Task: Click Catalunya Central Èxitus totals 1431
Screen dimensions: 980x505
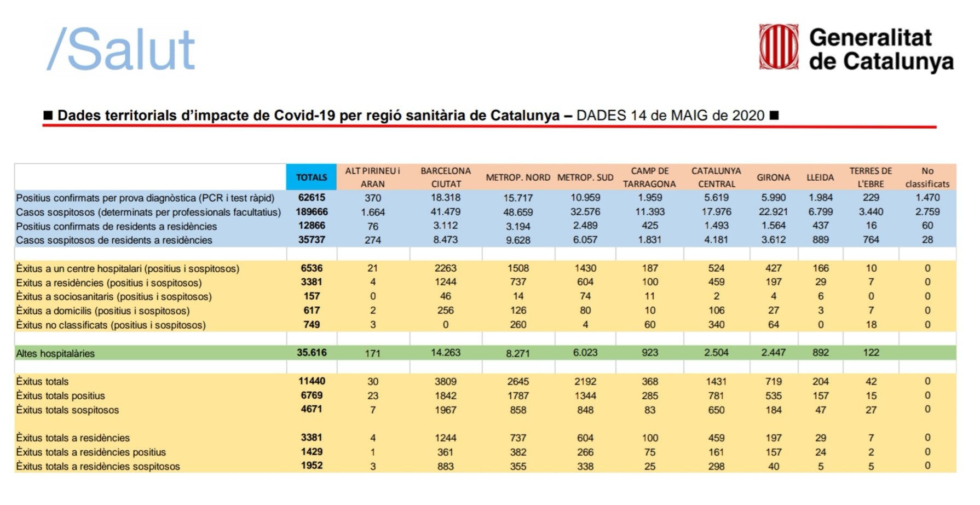Action: pos(716,381)
